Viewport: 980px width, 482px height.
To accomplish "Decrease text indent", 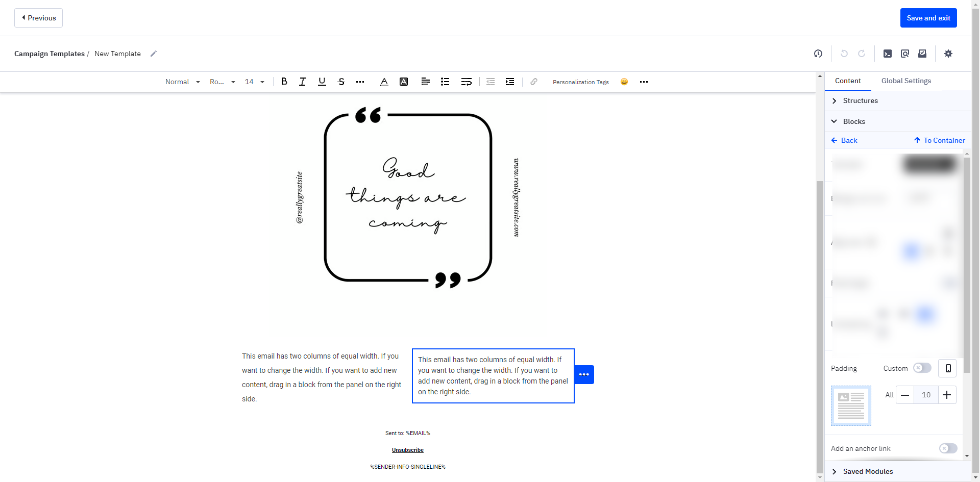I will [x=491, y=82].
